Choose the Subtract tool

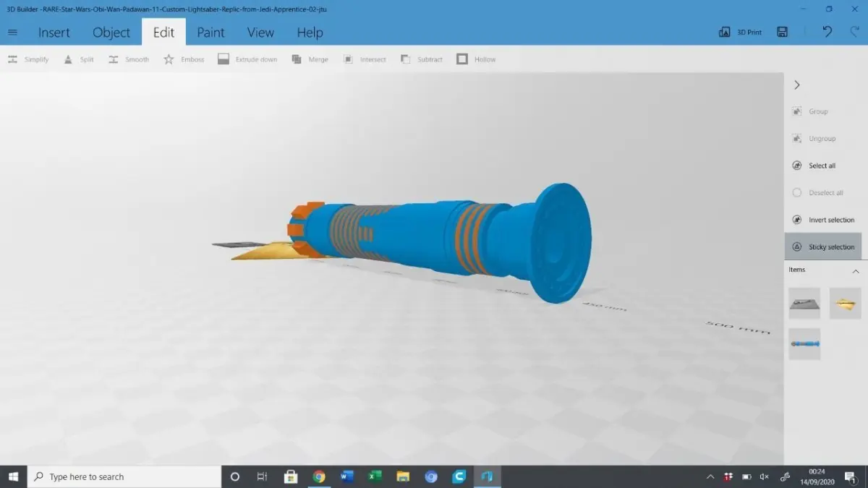421,59
